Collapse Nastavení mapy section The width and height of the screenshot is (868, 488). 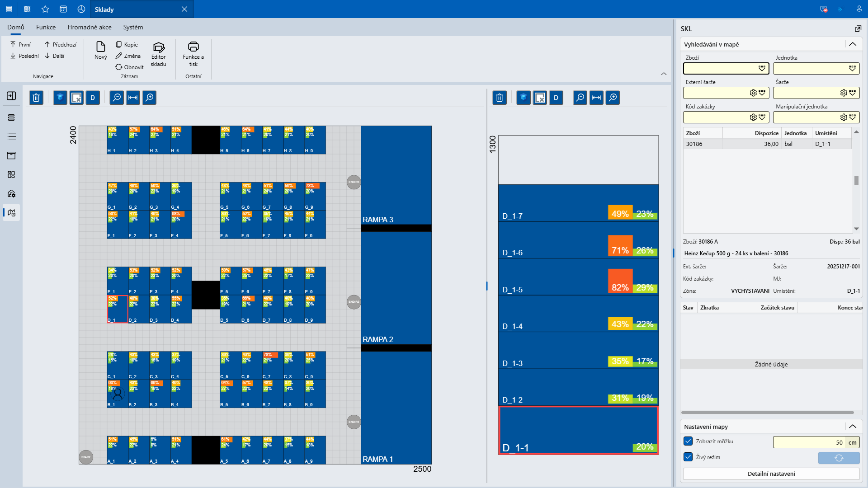[853, 427]
